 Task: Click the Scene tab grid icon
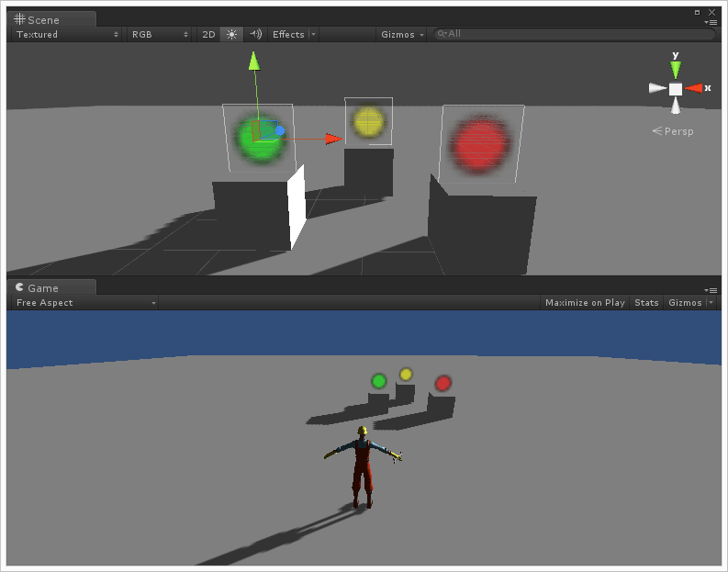tap(19, 19)
